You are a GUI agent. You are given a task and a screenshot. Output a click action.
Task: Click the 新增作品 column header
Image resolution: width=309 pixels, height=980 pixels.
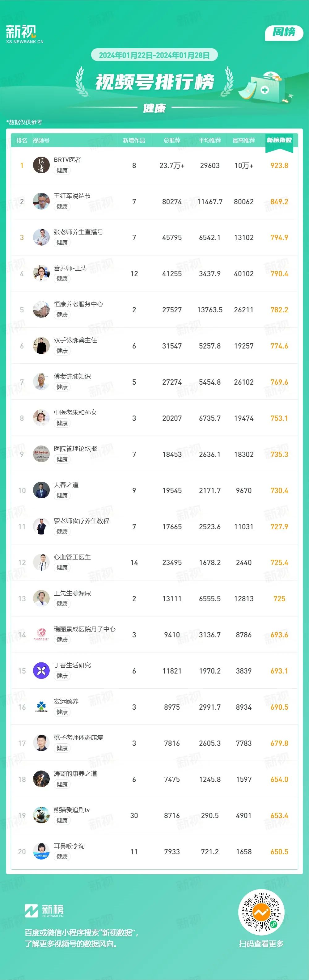click(134, 140)
